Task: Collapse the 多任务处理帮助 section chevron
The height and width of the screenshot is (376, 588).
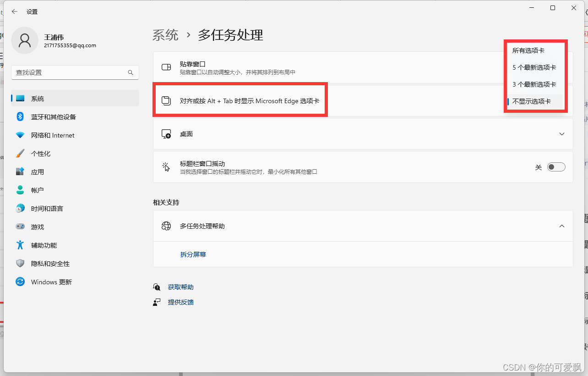Action: click(562, 226)
